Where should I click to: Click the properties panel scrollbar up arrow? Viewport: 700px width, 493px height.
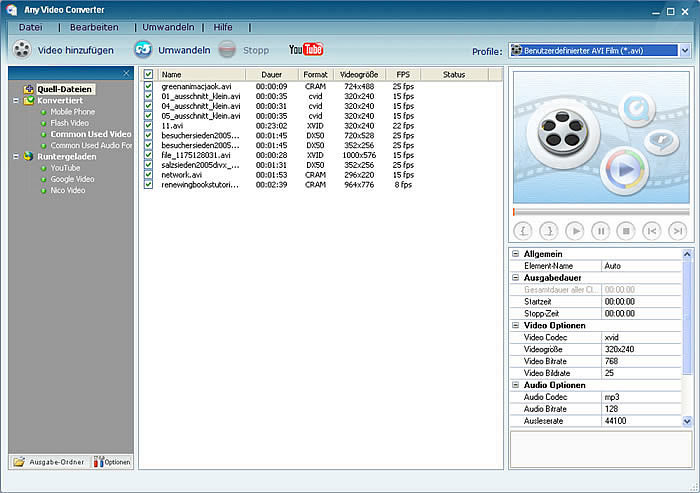click(687, 254)
